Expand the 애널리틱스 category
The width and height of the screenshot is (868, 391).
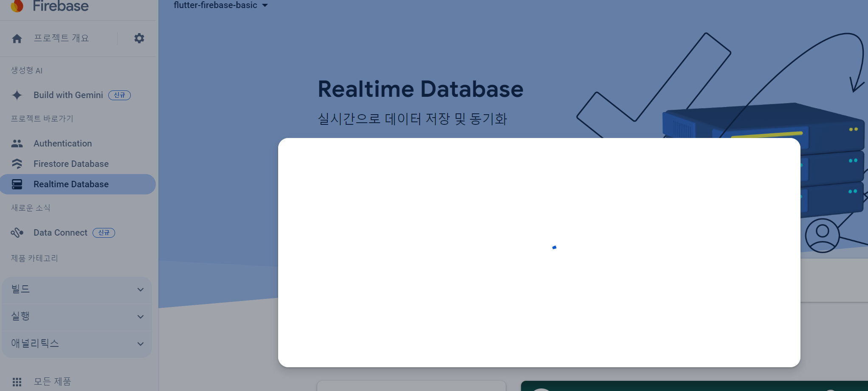(x=77, y=344)
